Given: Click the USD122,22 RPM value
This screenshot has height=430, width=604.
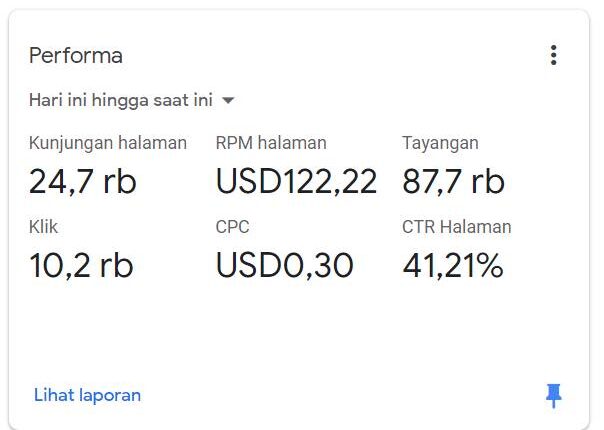Looking at the screenshot, I should [x=296, y=181].
